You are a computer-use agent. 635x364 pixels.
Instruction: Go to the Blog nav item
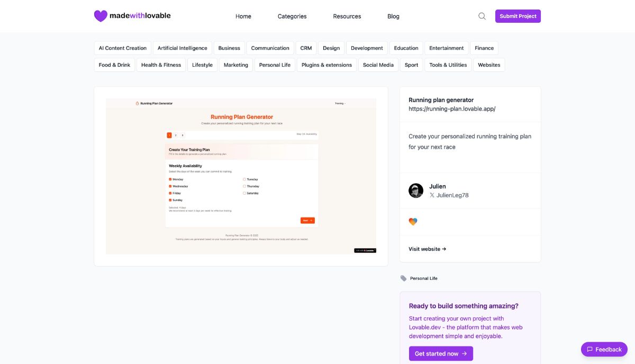coord(394,16)
